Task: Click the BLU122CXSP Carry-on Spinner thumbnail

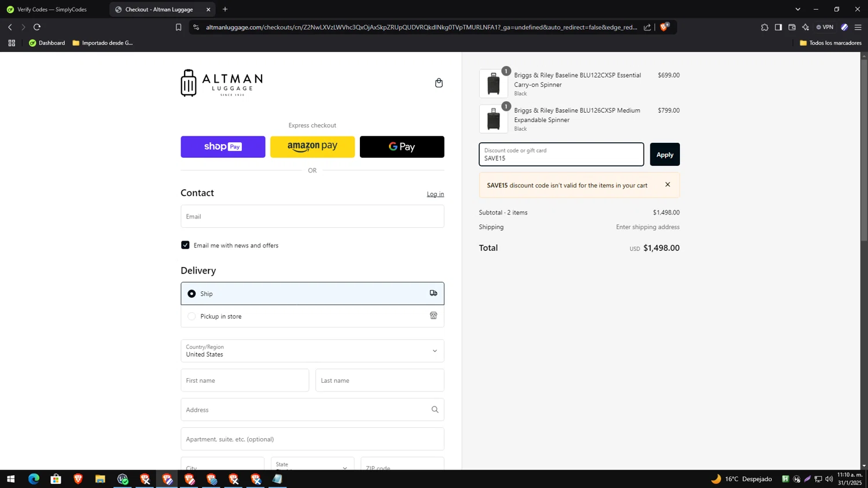Action: click(494, 83)
